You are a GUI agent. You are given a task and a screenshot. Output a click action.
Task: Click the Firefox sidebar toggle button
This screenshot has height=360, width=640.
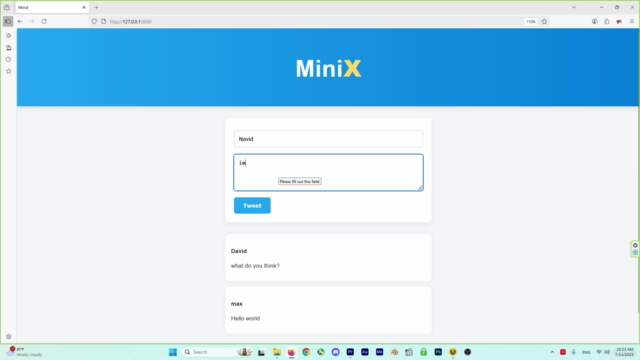tap(8, 21)
